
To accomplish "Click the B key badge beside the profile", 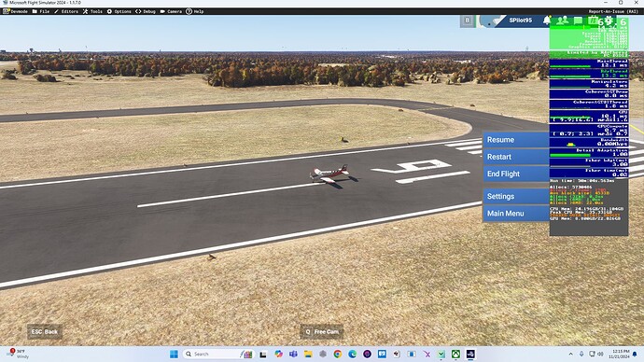I will [467, 21].
